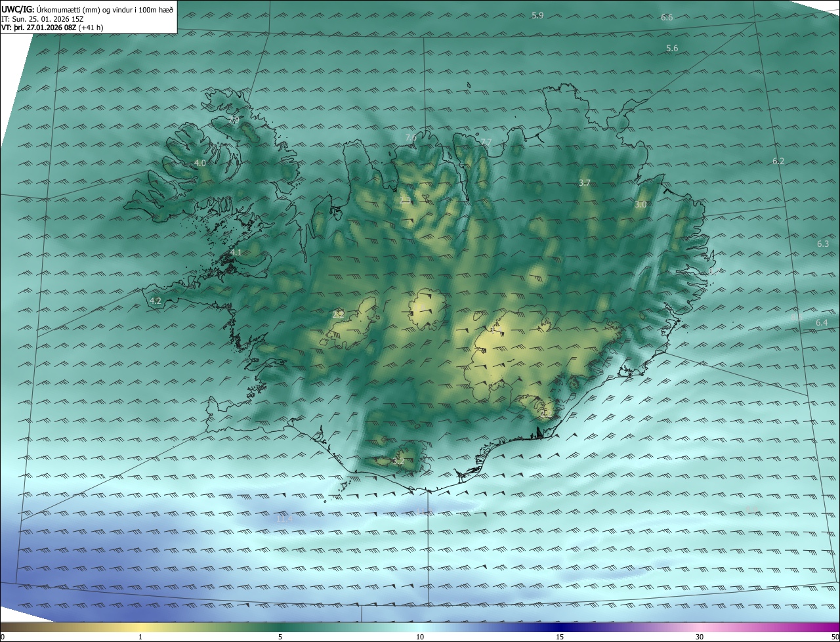Click the 5 tick on the color scale
Viewport: 840px width, 642px height.
click(x=280, y=637)
